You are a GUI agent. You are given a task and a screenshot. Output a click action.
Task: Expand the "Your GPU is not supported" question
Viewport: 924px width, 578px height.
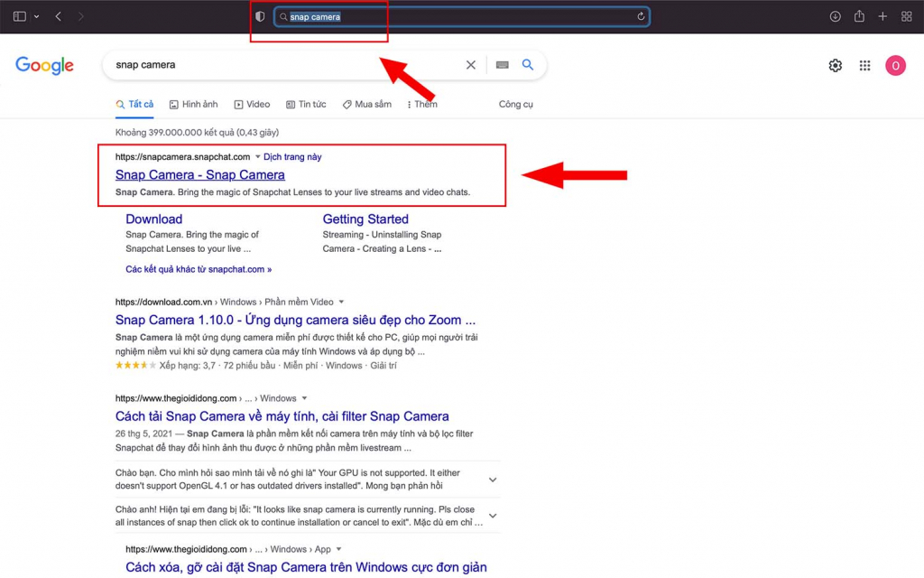(x=493, y=480)
